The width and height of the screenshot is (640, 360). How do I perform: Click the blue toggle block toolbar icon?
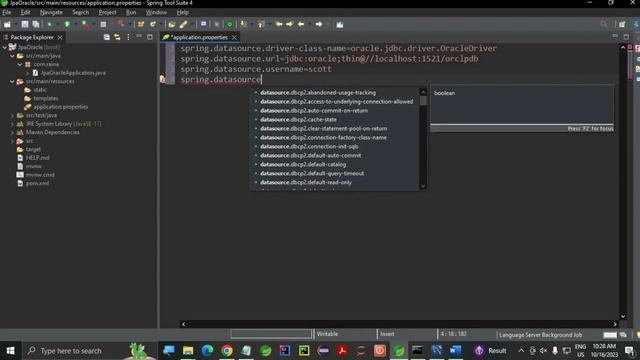tap(203, 24)
